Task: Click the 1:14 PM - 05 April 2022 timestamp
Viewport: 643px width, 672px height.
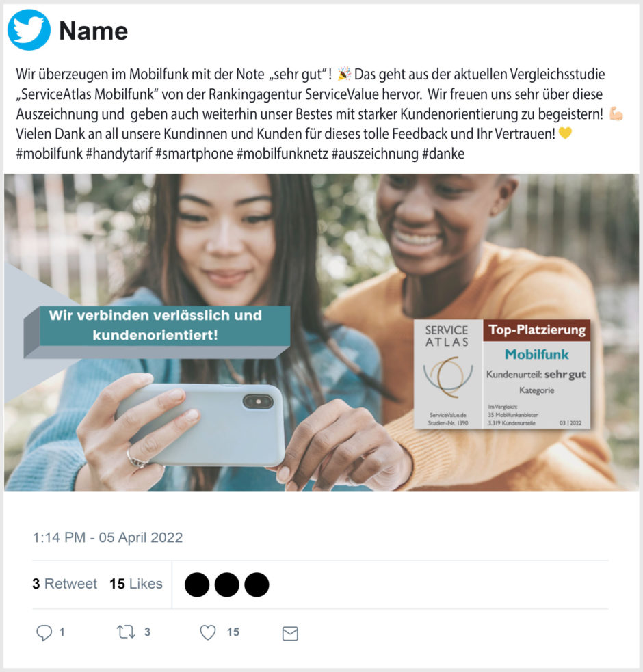Action: click(107, 537)
